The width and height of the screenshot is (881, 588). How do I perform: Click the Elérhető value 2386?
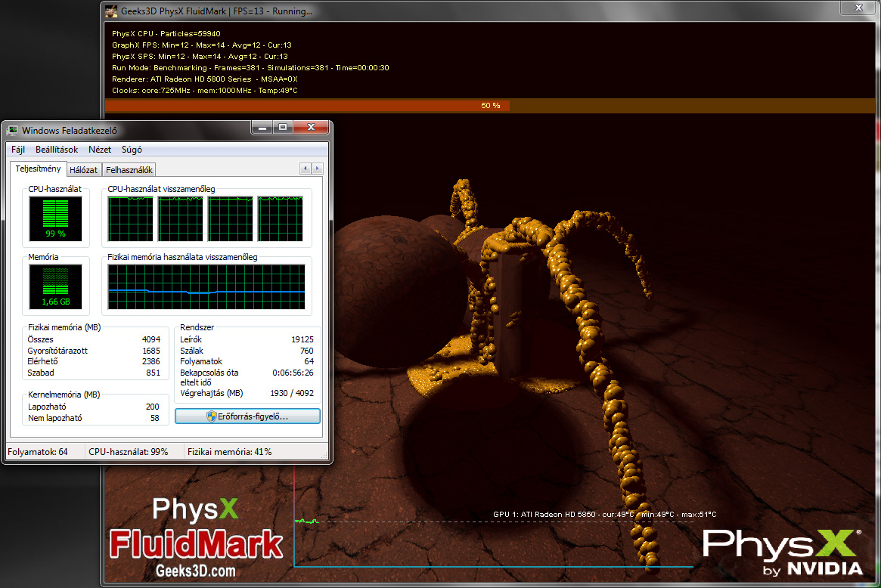pos(151,361)
